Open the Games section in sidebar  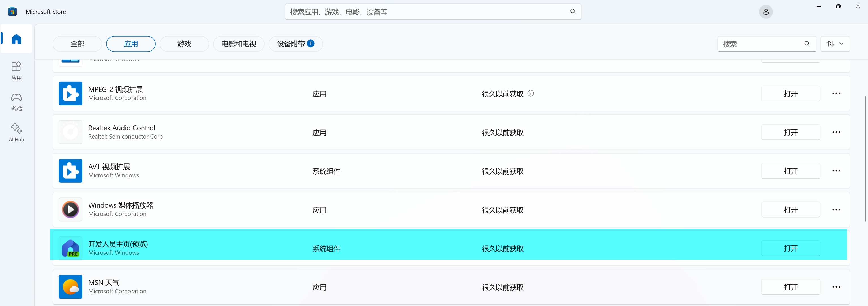tap(16, 101)
